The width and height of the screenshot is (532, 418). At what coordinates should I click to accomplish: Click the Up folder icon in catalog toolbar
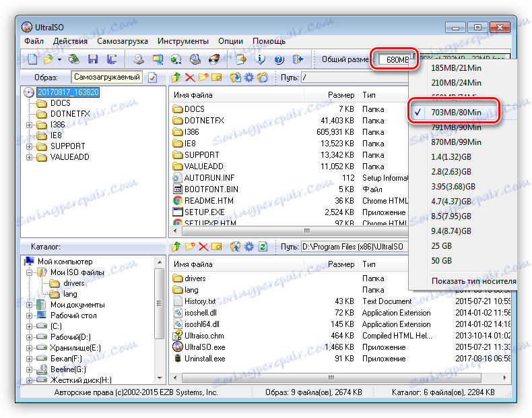176,247
